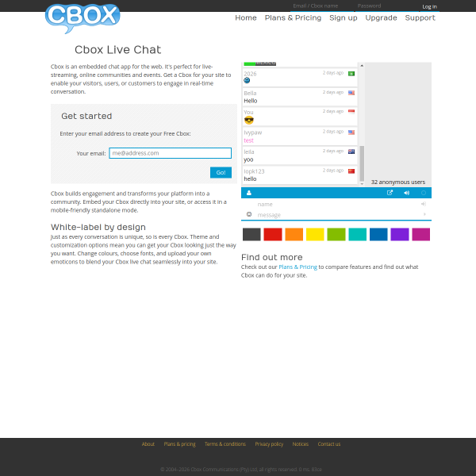Screen dimensions: 476x476
Task: Open the Sign up page
Action: pos(344,18)
